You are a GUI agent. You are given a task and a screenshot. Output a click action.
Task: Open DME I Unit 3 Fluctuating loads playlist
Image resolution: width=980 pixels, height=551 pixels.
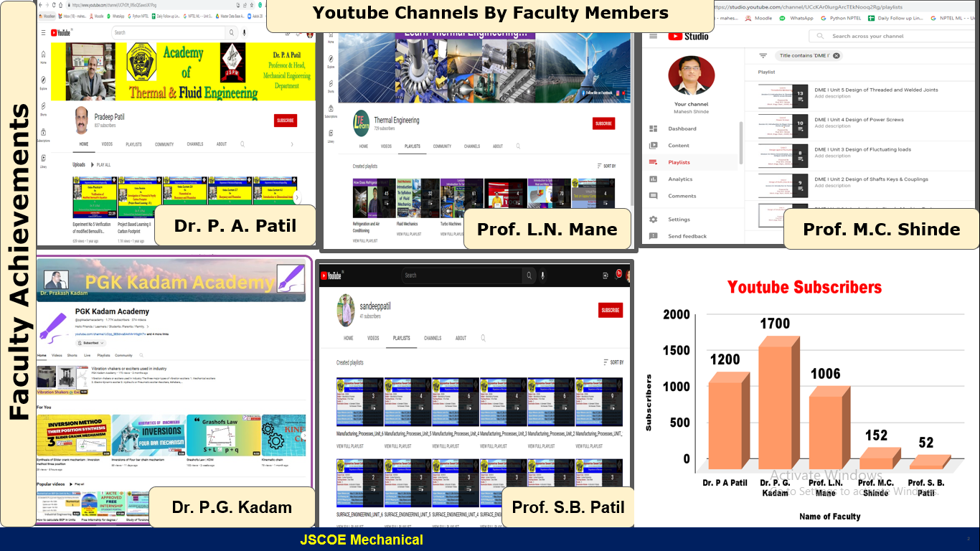[x=863, y=149]
